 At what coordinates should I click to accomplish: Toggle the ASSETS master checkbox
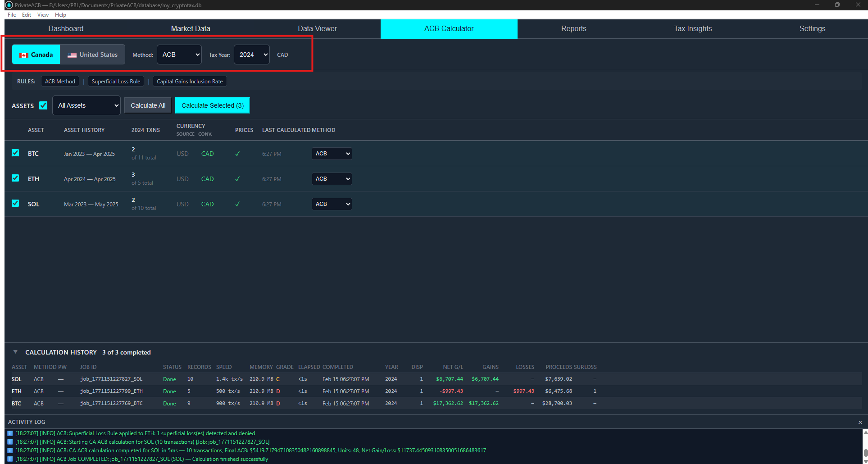[43, 105]
